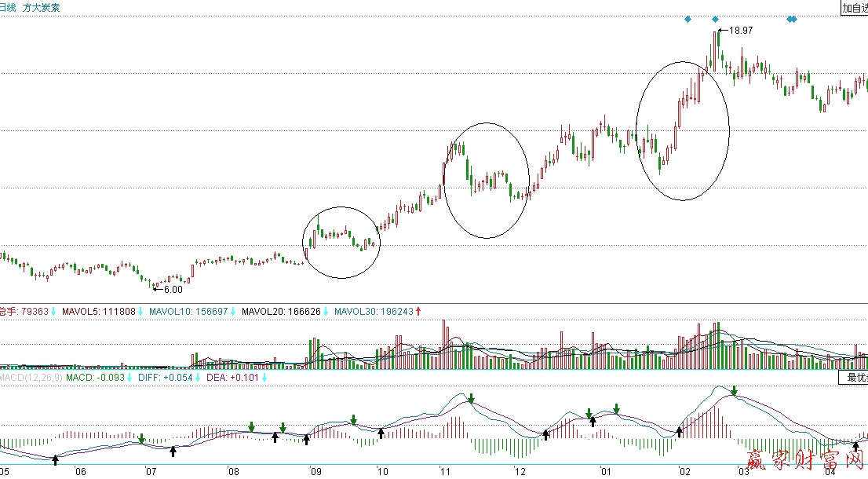Screen dimensions: 868x479
Task: Click the 6.00 low price annotation
Action: coord(173,290)
